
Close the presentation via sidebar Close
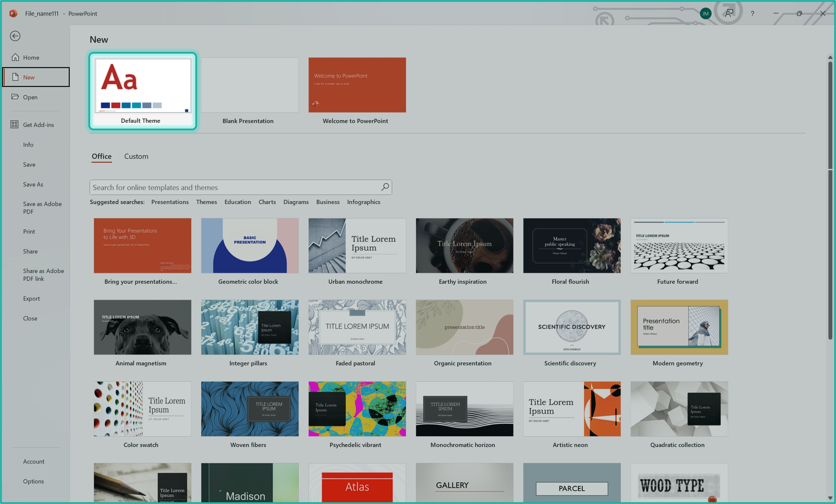(x=30, y=318)
